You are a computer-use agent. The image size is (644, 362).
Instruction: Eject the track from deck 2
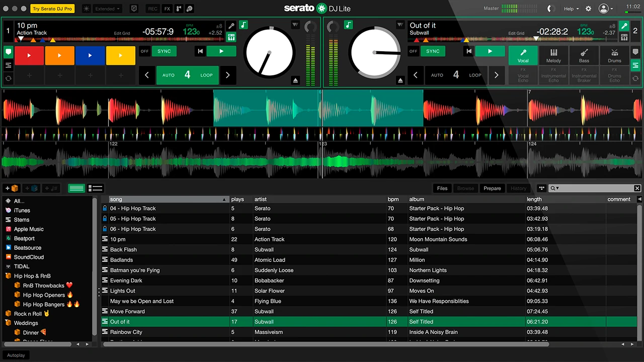(x=400, y=80)
